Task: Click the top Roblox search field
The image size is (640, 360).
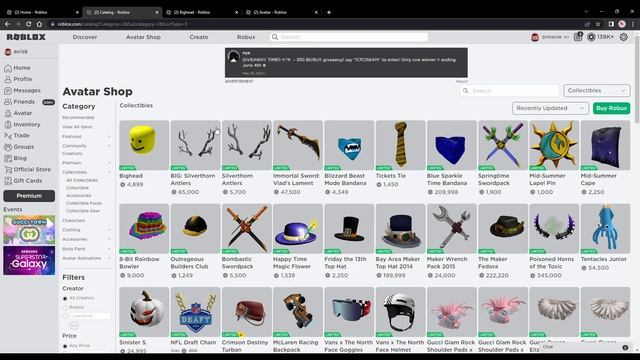Action: (x=349, y=37)
